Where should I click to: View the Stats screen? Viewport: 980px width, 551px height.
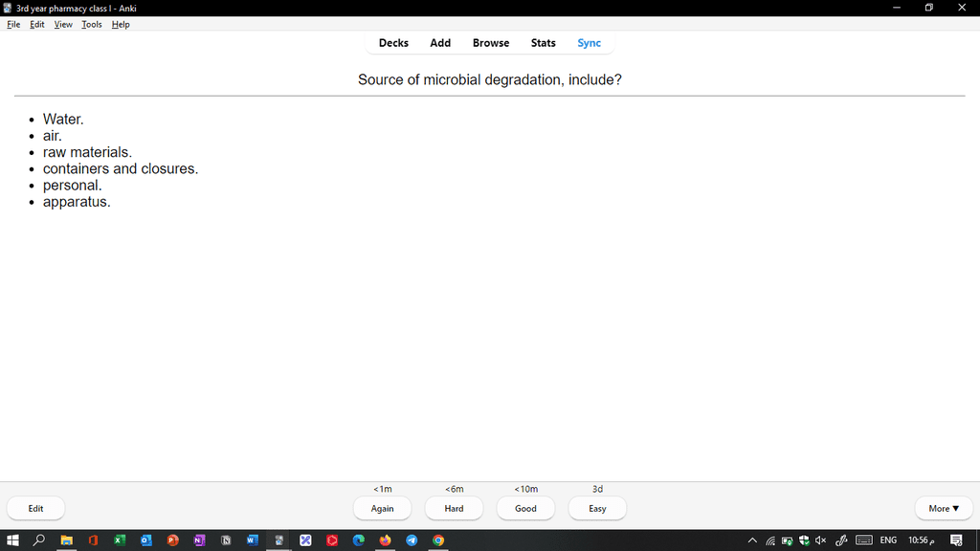[x=544, y=43]
